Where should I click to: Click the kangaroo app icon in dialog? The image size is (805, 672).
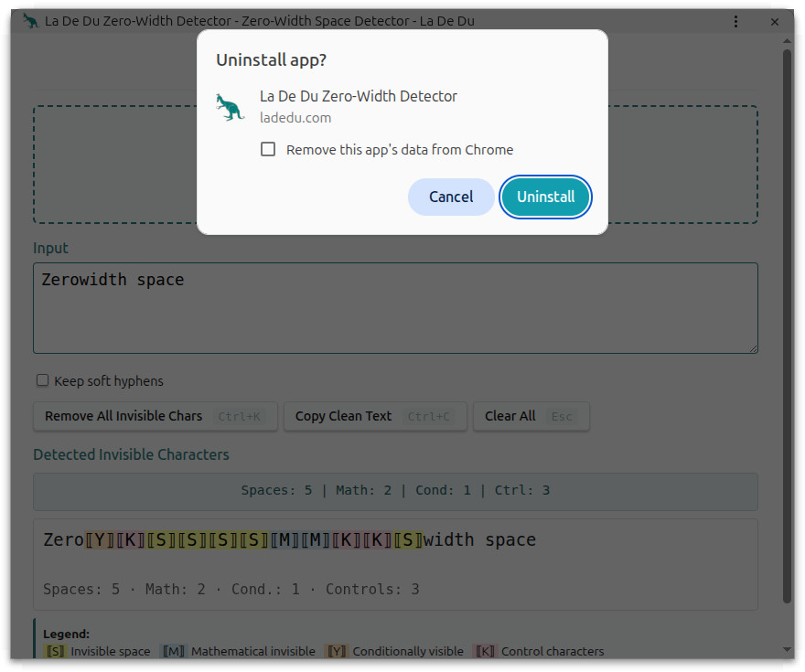tap(229, 107)
